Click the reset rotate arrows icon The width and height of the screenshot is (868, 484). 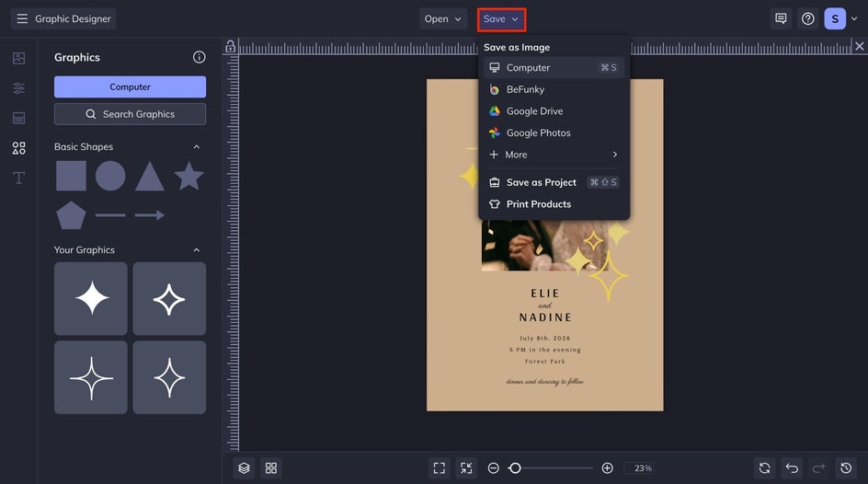click(x=764, y=468)
